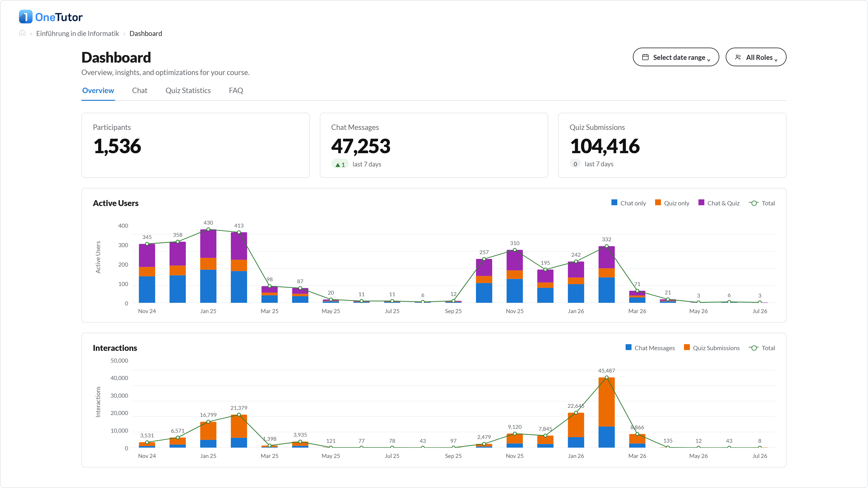The width and height of the screenshot is (868, 488).
Task: Click the Jan 26 Active Users bar labeled 242
Action: tap(576, 282)
